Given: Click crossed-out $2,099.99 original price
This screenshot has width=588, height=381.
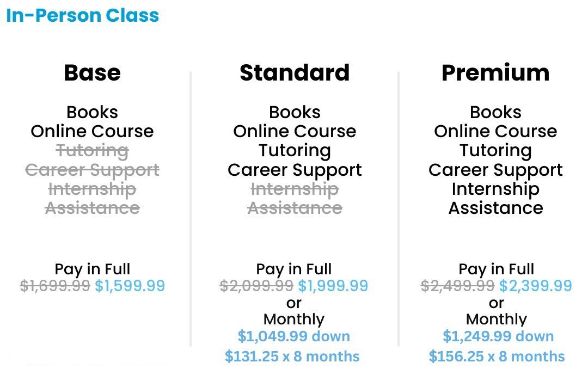Looking at the screenshot, I should click(256, 286).
